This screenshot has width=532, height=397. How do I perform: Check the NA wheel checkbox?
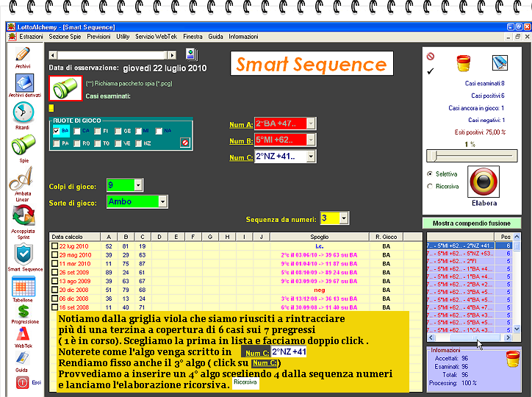pyautogui.click(x=159, y=131)
